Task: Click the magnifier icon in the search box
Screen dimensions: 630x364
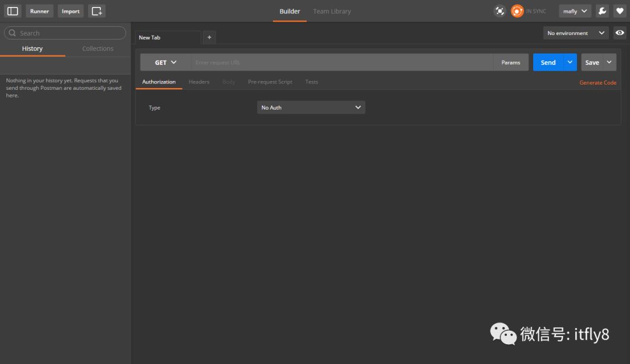Action: tap(12, 33)
